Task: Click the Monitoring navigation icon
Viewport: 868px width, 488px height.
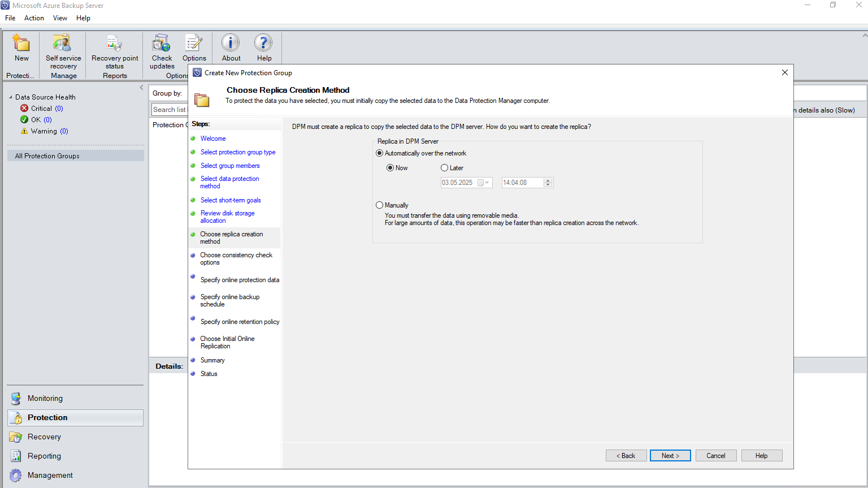Action: (x=16, y=398)
